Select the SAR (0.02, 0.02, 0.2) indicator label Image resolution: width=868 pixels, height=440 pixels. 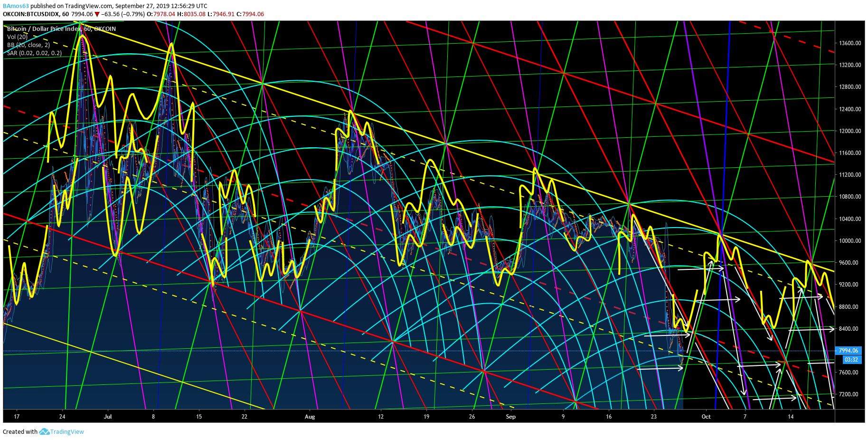(34, 53)
